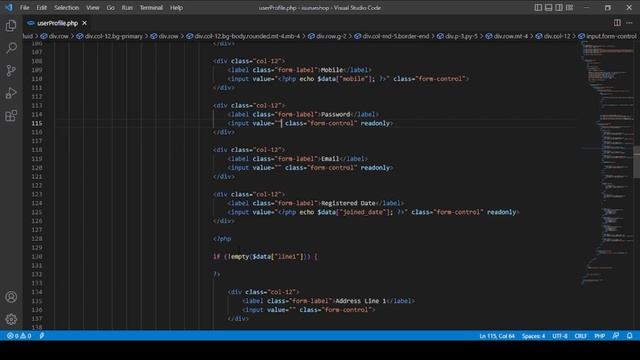Open the Explorer view in activity bar
Screen dimensions: 640x360
coord(11,26)
